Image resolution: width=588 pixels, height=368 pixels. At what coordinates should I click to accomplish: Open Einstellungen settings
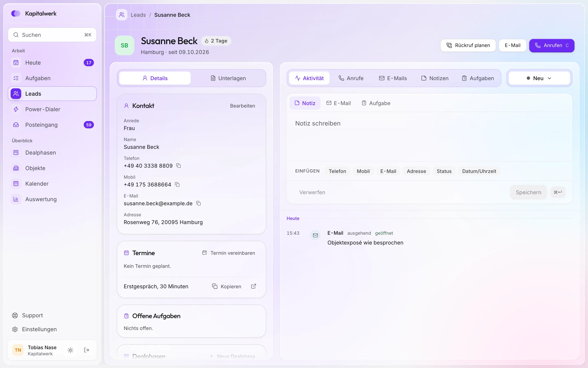(x=52, y=329)
